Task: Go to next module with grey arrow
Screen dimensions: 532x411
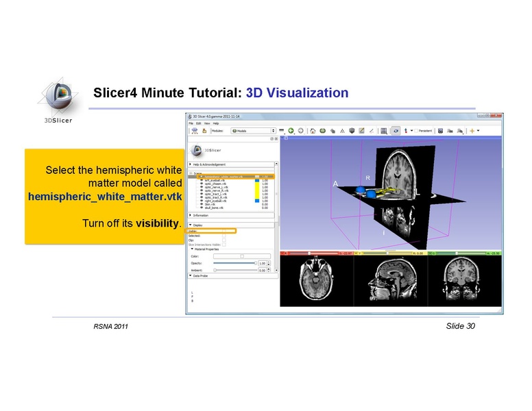Action: point(300,131)
